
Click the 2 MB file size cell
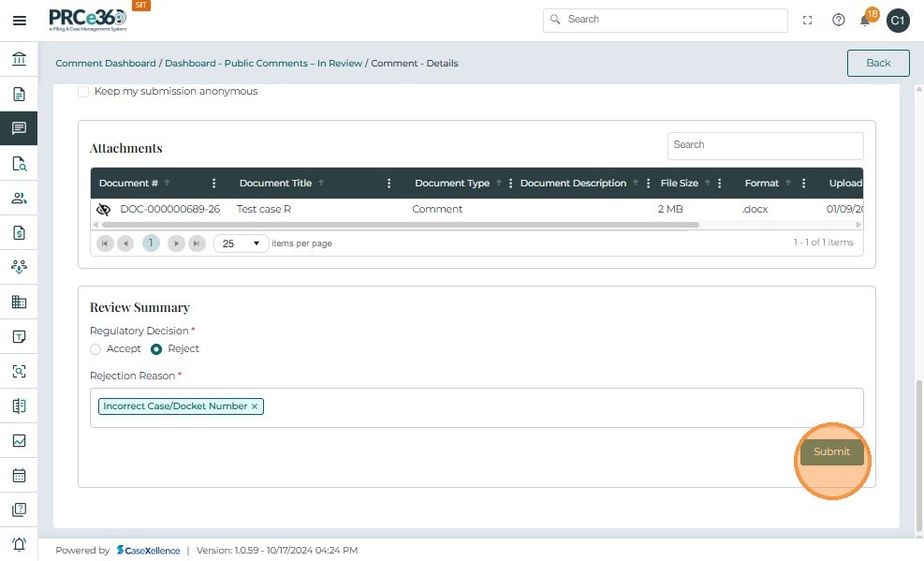click(670, 209)
